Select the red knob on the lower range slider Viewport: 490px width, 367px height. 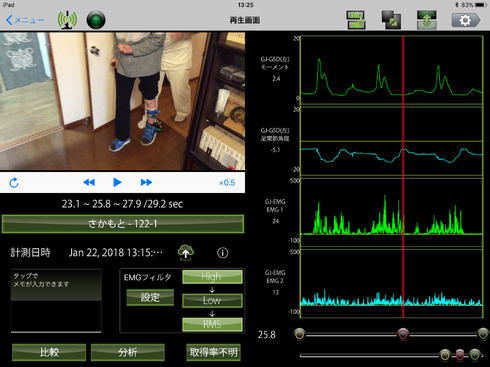(460, 355)
